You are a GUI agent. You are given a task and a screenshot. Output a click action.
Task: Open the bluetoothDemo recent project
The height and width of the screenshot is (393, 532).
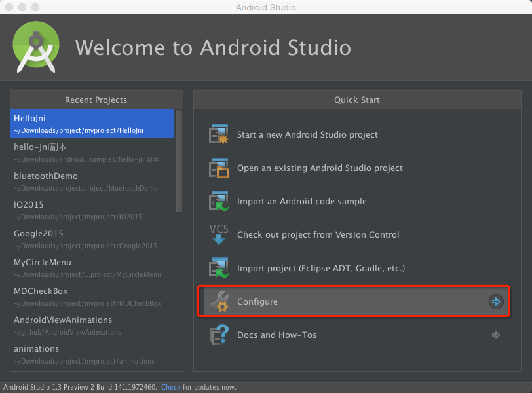click(92, 181)
